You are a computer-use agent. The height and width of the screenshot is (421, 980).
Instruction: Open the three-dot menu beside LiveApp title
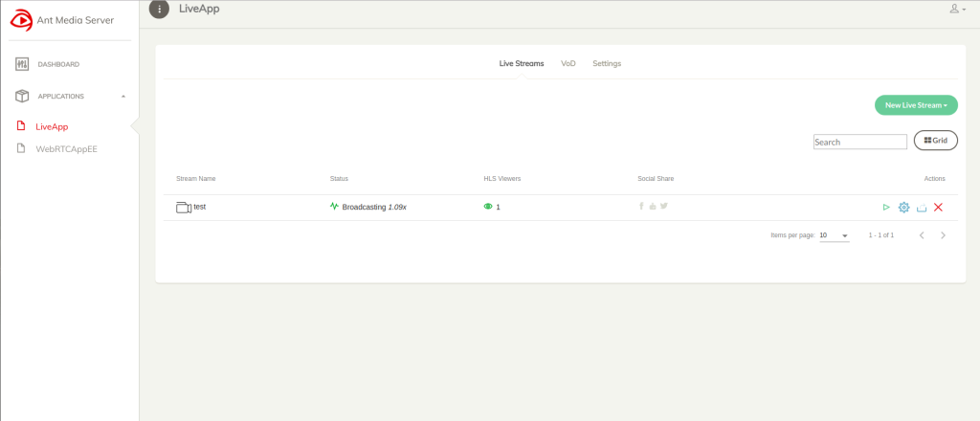tap(160, 10)
